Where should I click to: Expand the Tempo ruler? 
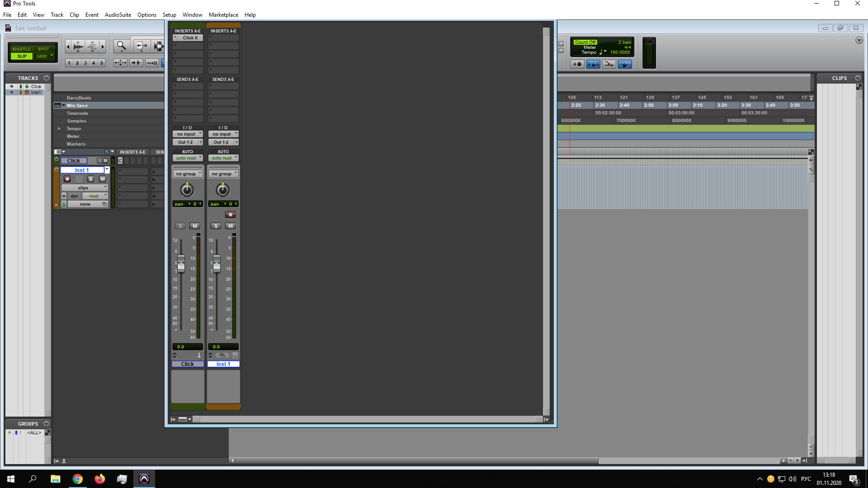(x=59, y=129)
